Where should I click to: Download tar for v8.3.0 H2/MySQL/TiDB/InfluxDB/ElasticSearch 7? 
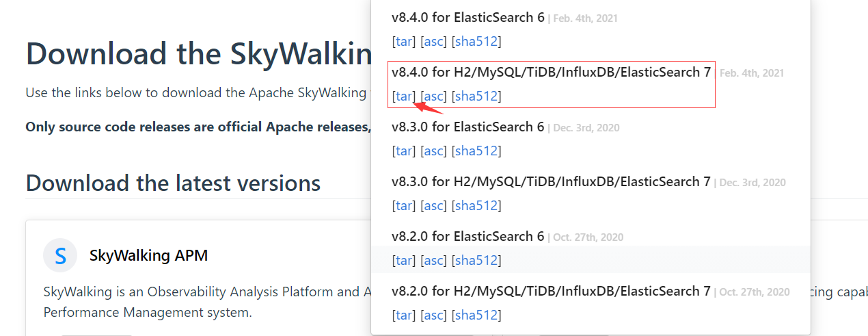(x=404, y=205)
